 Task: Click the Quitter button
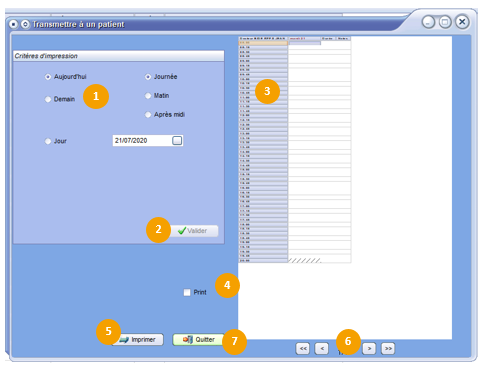(x=199, y=339)
